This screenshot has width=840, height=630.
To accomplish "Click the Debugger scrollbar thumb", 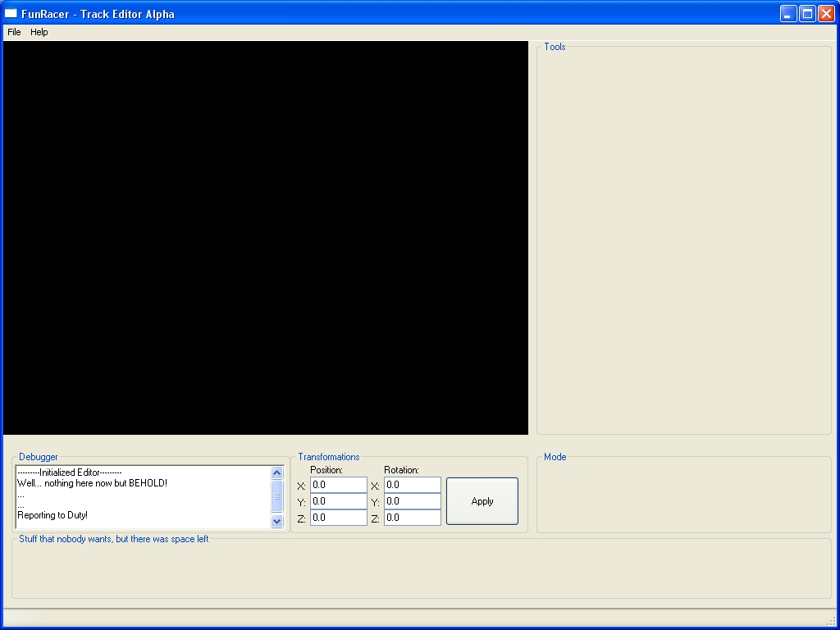I will [276, 495].
